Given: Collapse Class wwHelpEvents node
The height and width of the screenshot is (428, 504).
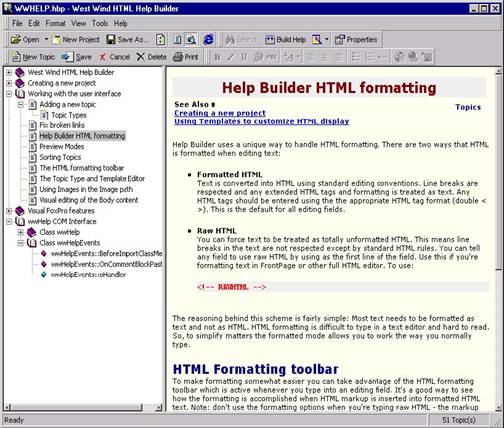Looking at the screenshot, I should point(21,243).
